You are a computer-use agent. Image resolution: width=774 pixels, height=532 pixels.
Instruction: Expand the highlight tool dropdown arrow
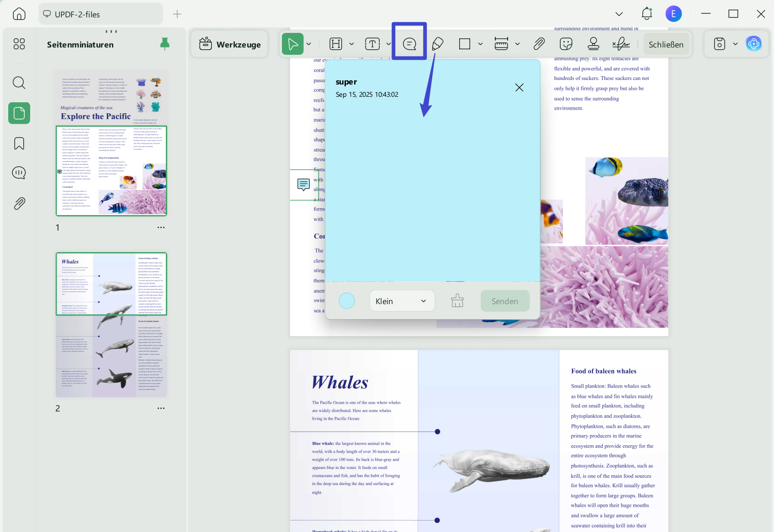351,44
